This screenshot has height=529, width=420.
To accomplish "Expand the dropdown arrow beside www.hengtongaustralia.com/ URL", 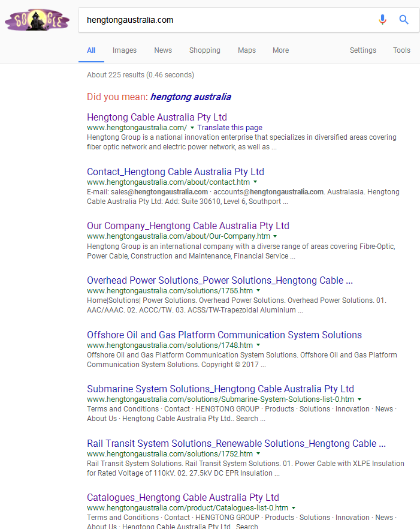I will coord(192,128).
